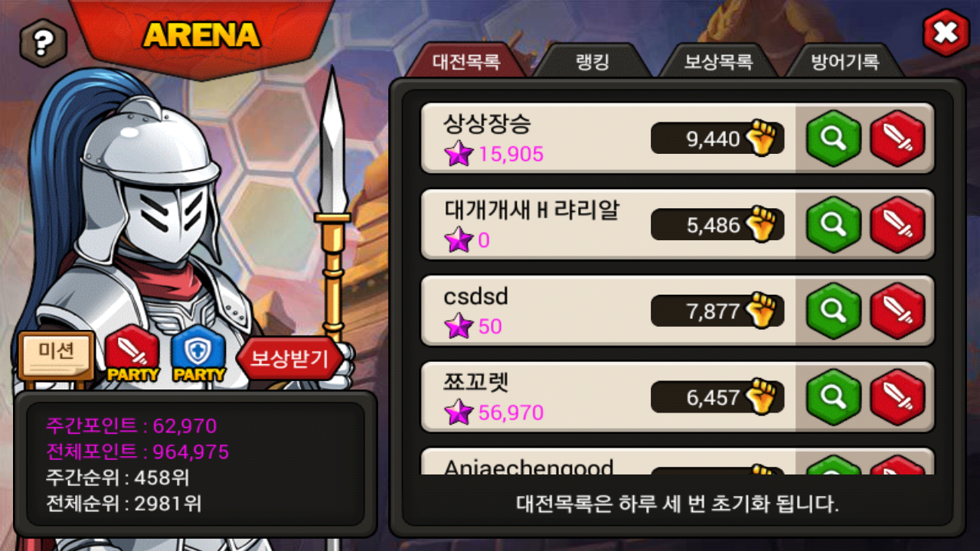Tap the 9,440 power badge of 상상장승
Image resolution: width=980 pixels, height=551 pixels.
click(x=717, y=139)
